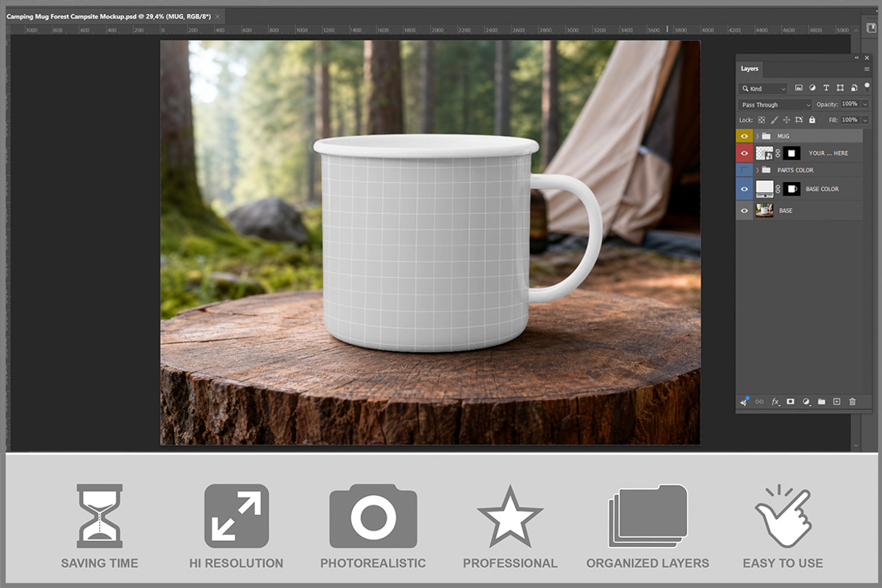
Task: Click the PARTS COLOR group folder icon
Action: [x=766, y=170]
